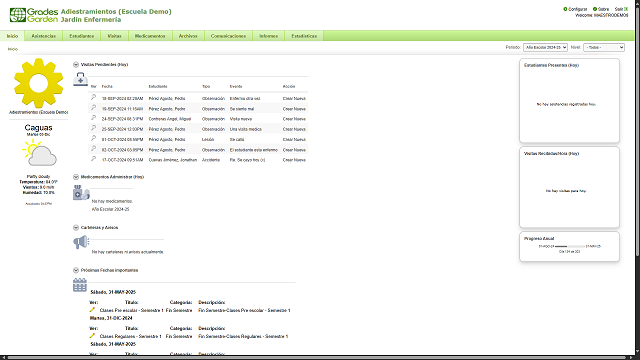Image resolution: width=640 pixels, height=360 pixels.
Task: Open the Informes tab
Action: point(269,36)
